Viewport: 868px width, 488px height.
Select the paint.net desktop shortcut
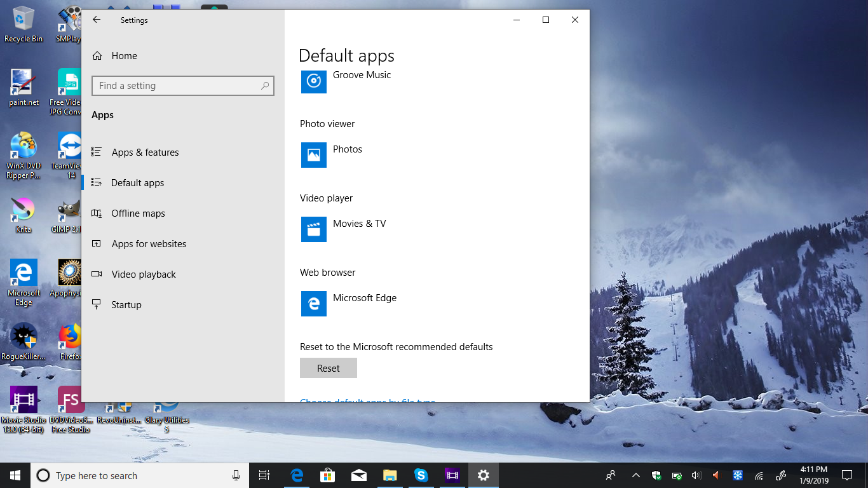pos(24,88)
